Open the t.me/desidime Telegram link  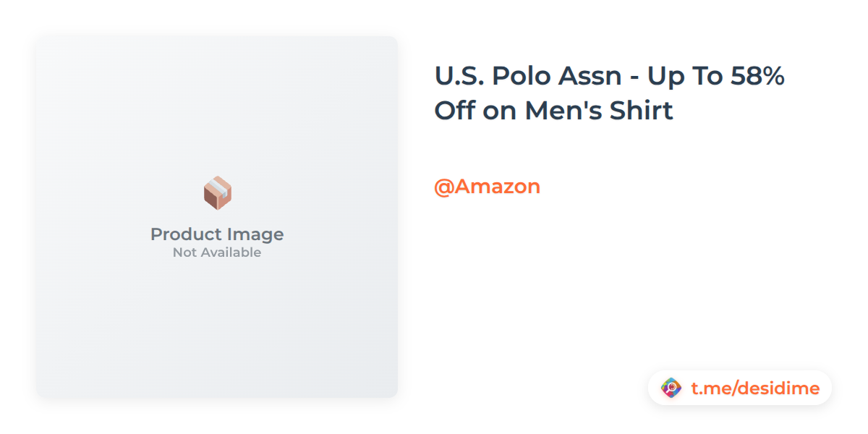754,388
